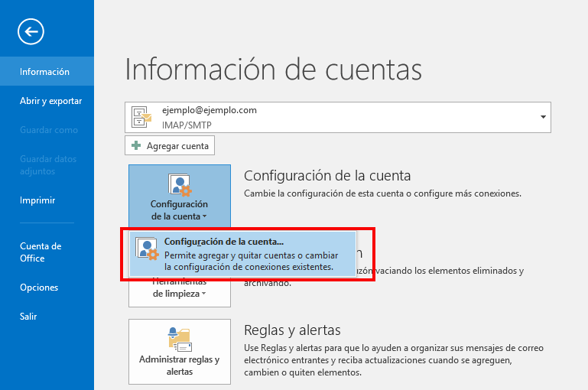Choose Salir to quit Outlook
The width and height of the screenshot is (588, 390).
(28, 317)
